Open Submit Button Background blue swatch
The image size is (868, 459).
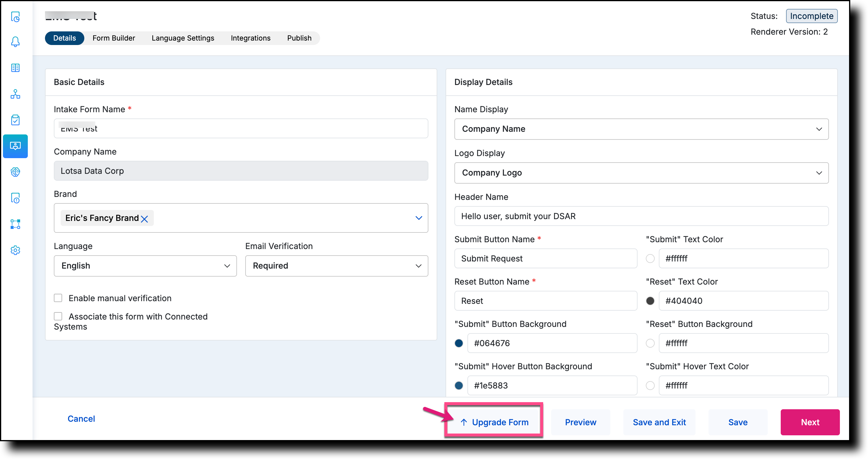pyautogui.click(x=459, y=343)
